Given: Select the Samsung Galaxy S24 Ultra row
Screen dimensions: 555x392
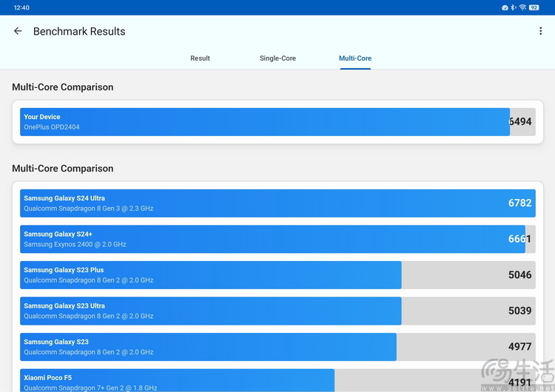Looking at the screenshot, I should [277, 203].
